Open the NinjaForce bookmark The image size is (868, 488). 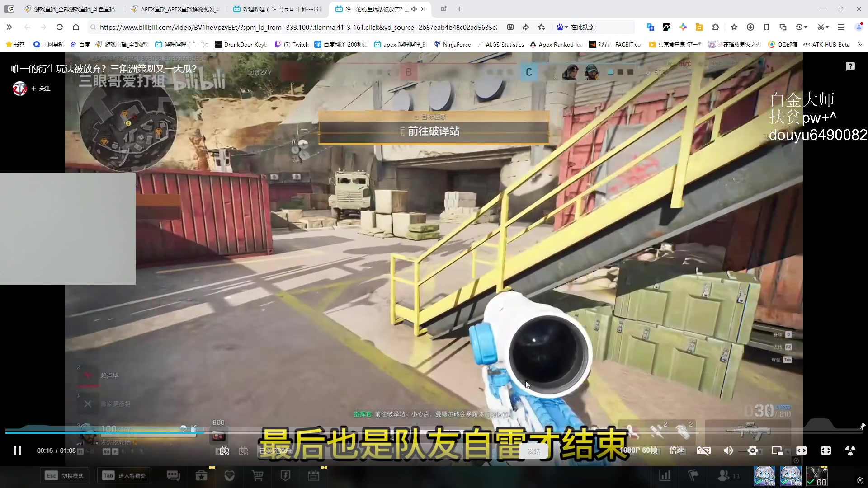pos(452,44)
